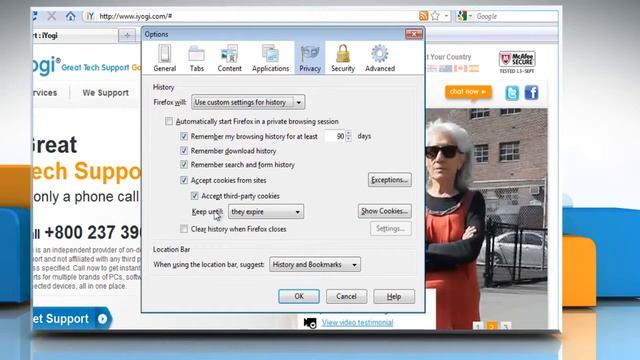Select slide 2 in the banner pager
The image size is (640, 360).
[492, 326]
